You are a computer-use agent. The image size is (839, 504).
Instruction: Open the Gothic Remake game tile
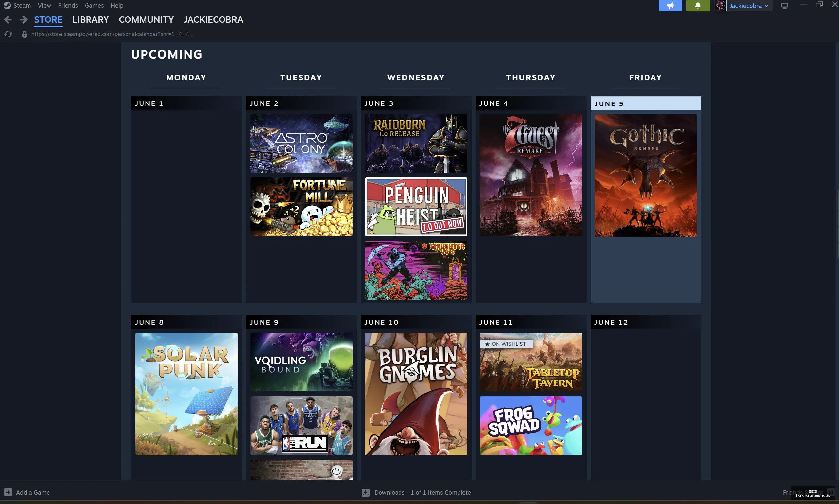(646, 176)
